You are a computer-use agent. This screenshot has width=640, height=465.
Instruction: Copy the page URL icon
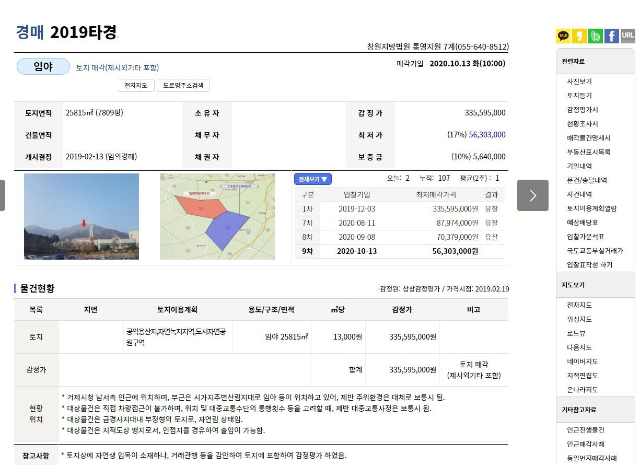[x=628, y=36]
